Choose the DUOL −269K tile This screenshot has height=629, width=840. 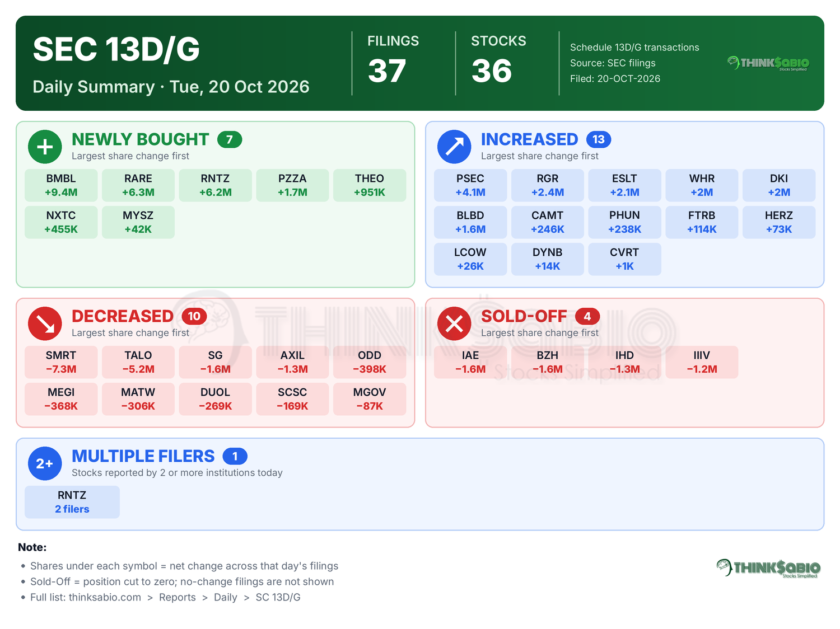(215, 399)
